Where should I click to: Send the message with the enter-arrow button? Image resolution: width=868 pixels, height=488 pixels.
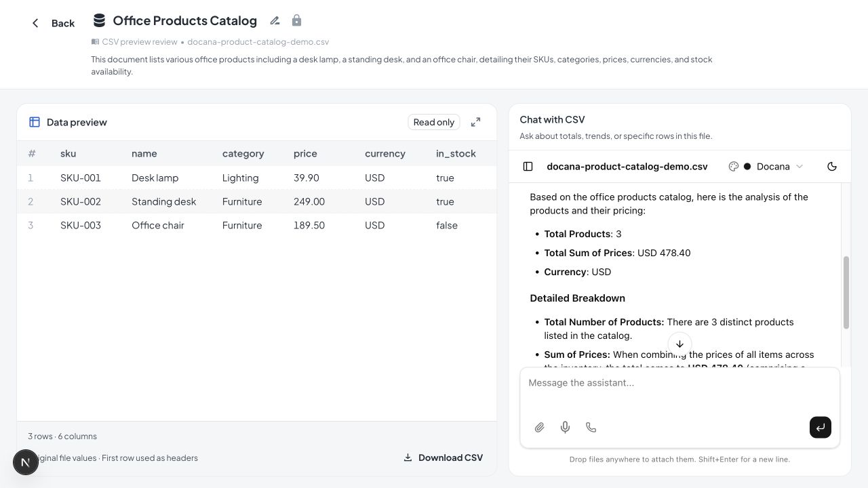(x=820, y=427)
